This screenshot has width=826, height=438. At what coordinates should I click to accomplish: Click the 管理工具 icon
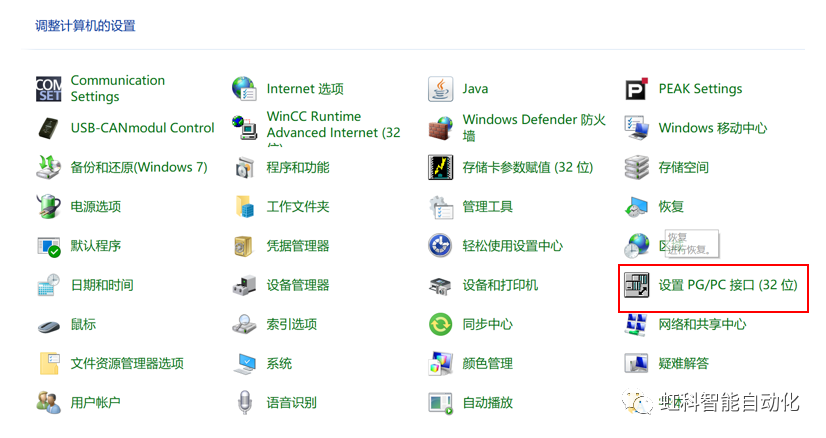click(441, 207)
